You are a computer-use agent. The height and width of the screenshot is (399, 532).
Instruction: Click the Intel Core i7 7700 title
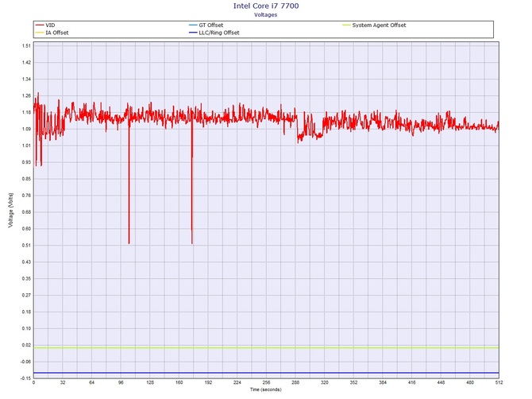coord(266,6)
